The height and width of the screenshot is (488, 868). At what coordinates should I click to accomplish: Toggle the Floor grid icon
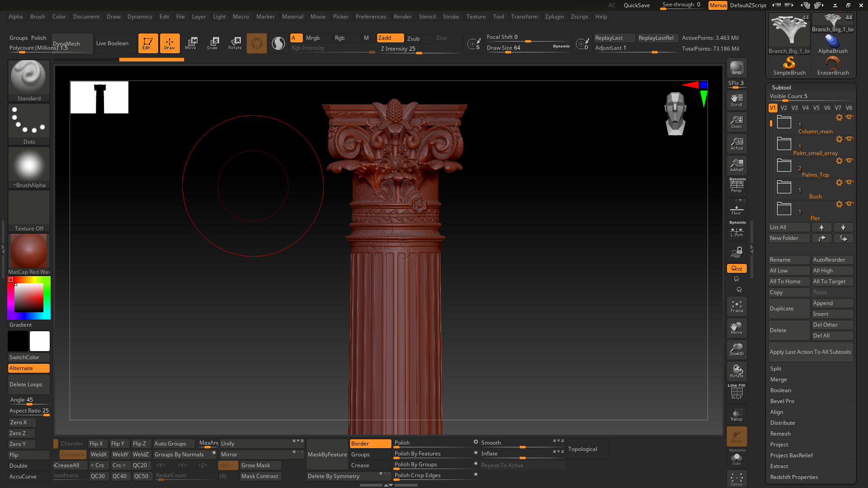point(736,210)
